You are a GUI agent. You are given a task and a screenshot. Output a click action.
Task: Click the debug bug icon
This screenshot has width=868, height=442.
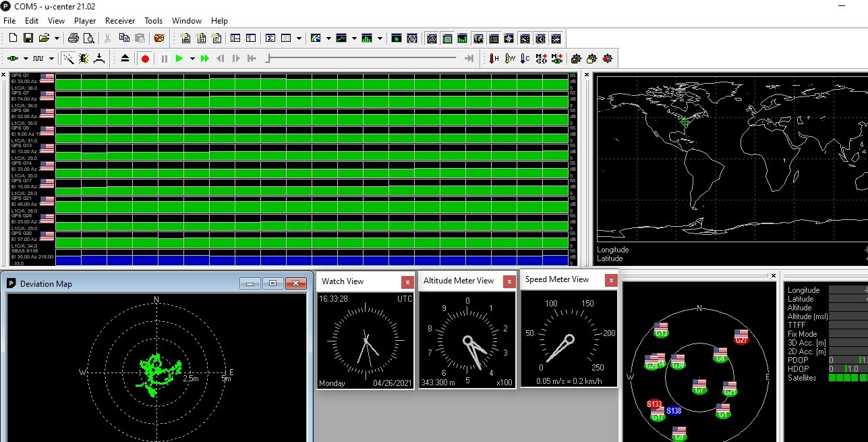84,59
